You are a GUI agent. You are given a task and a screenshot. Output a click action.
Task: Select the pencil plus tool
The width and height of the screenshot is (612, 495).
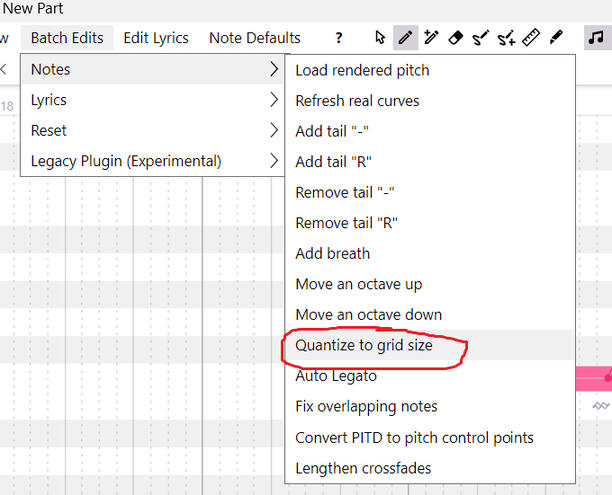pos(431,38)
